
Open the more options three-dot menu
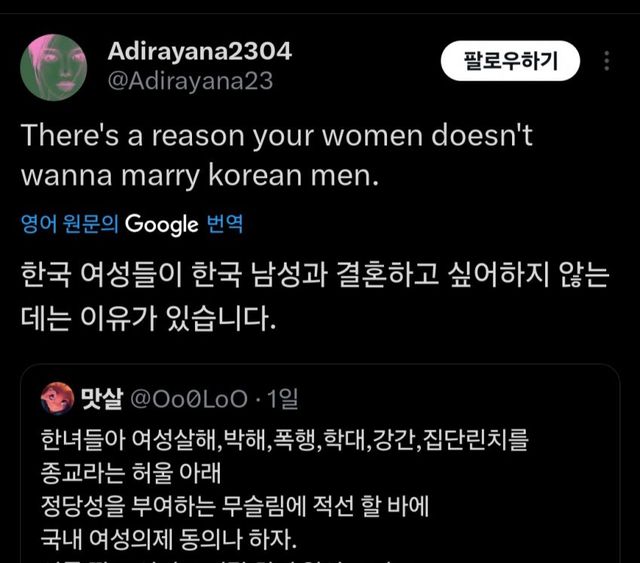(607, 61)
